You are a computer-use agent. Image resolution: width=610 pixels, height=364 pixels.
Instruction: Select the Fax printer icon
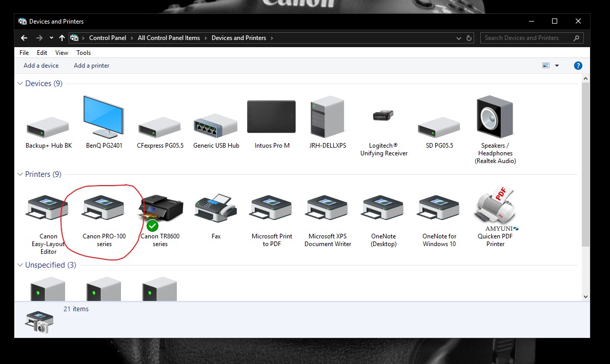216,208
